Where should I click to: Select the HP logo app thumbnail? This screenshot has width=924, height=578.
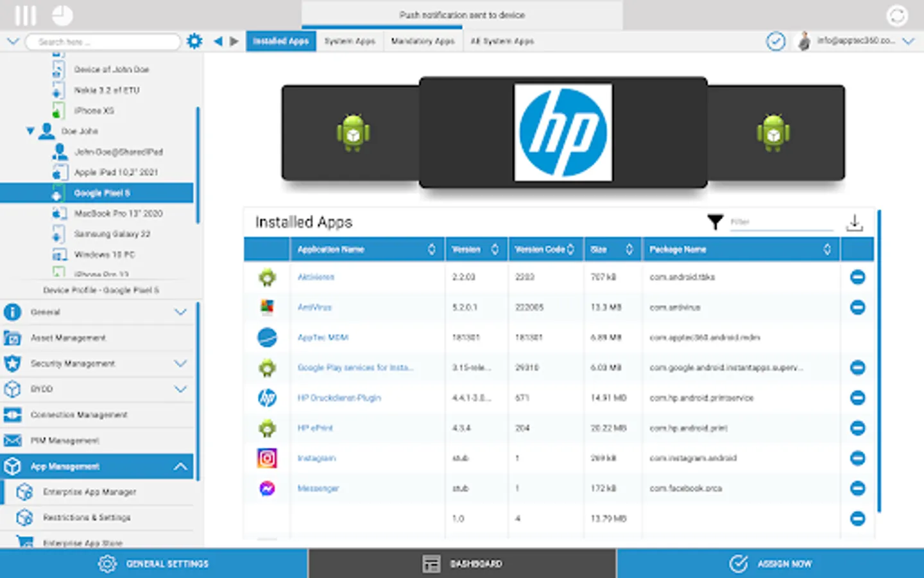(563, 132)
